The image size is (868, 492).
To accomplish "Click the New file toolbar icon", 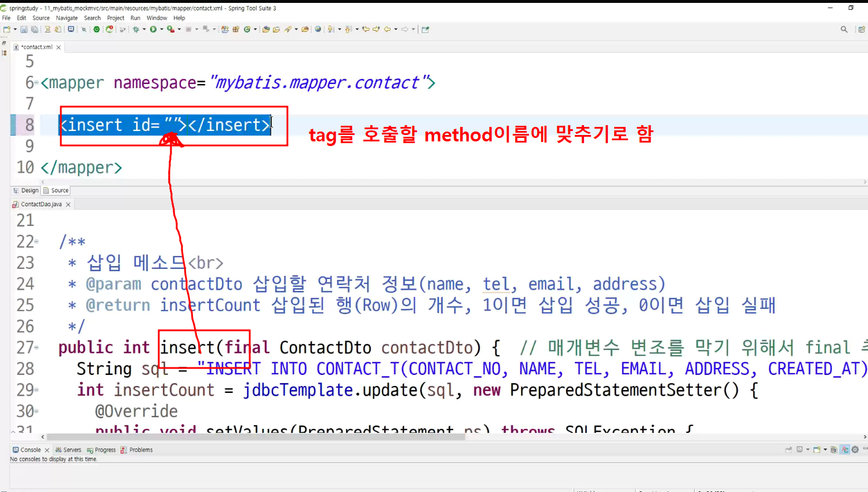I will point(6,29).
